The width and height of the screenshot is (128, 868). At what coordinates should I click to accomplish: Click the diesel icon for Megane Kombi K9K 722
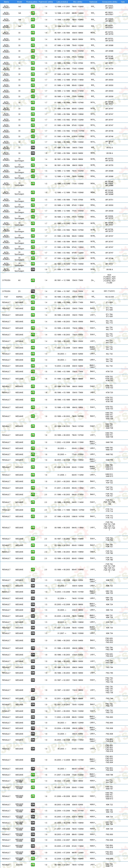[x=33, y=805]
